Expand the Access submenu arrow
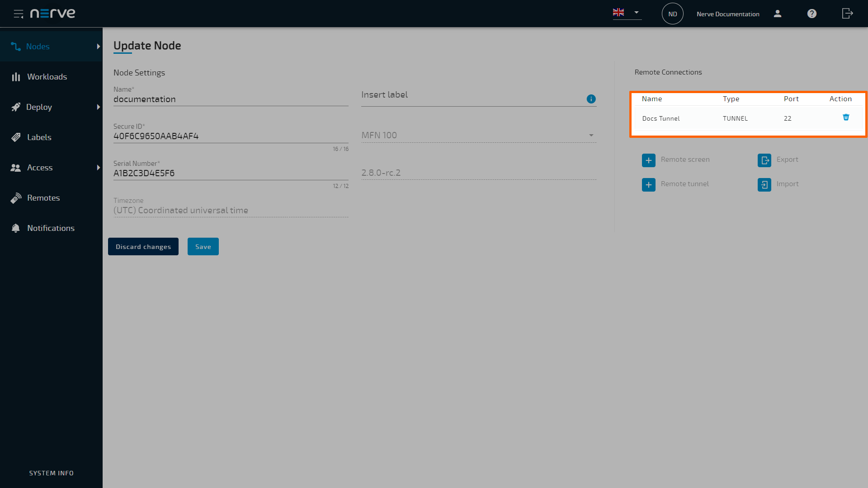Screen dimensions: 868x488 pyautogui.click(x=98, y=168)
